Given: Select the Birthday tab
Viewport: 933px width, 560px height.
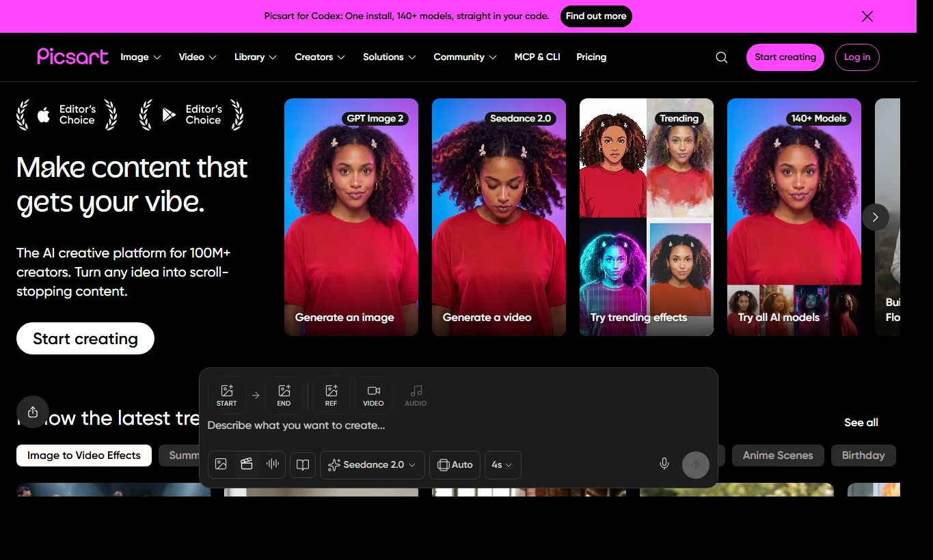Looking at the screenshot, I should (x=863, y=456).
